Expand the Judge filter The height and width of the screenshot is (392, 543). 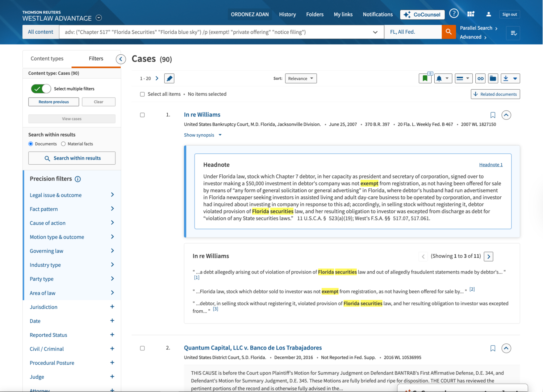click(72, 377)
